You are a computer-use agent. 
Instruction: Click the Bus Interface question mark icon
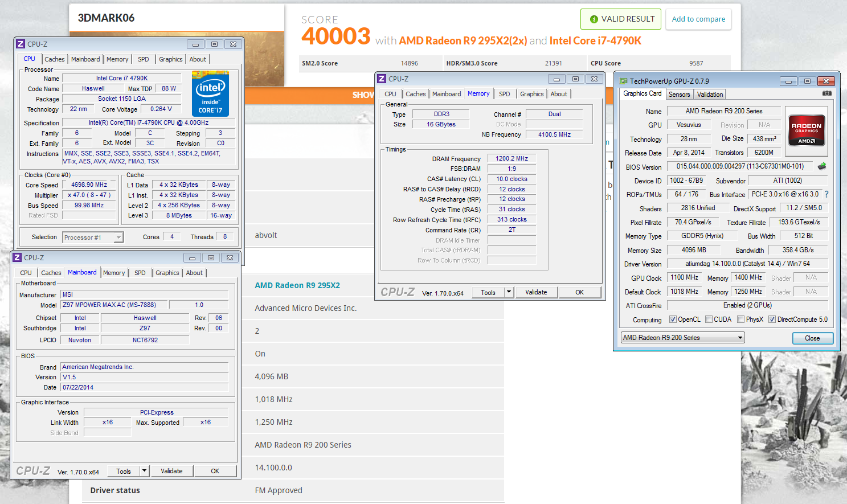[826, 194]
